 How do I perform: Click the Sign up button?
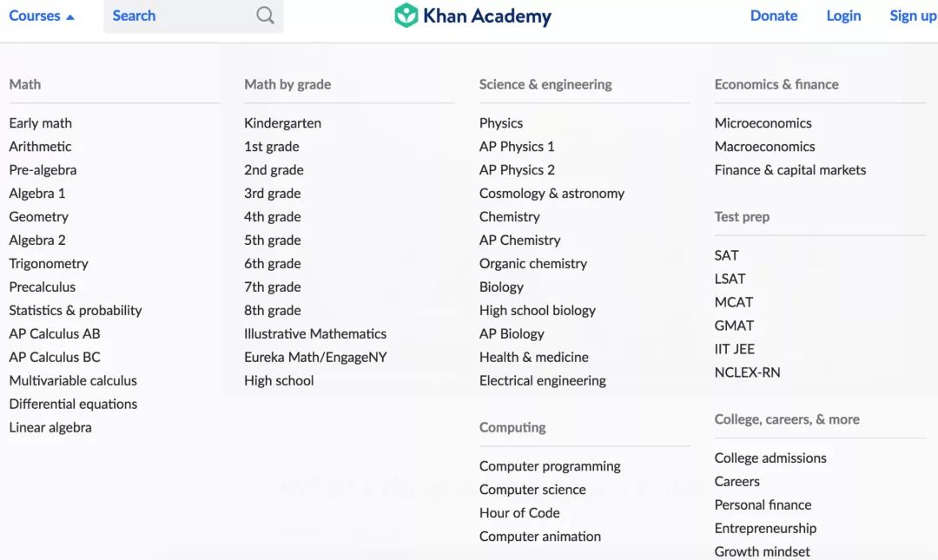pos(912,16)
